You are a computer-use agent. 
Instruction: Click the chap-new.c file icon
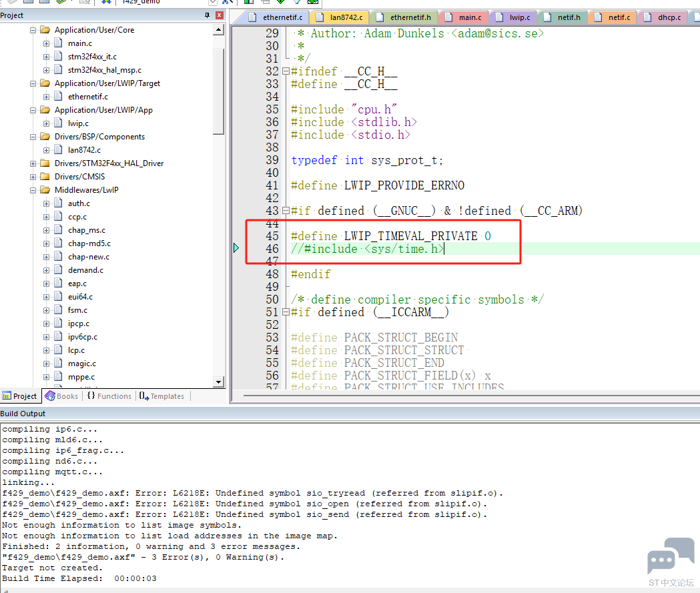pyautogui.click(x=58, y=257)
